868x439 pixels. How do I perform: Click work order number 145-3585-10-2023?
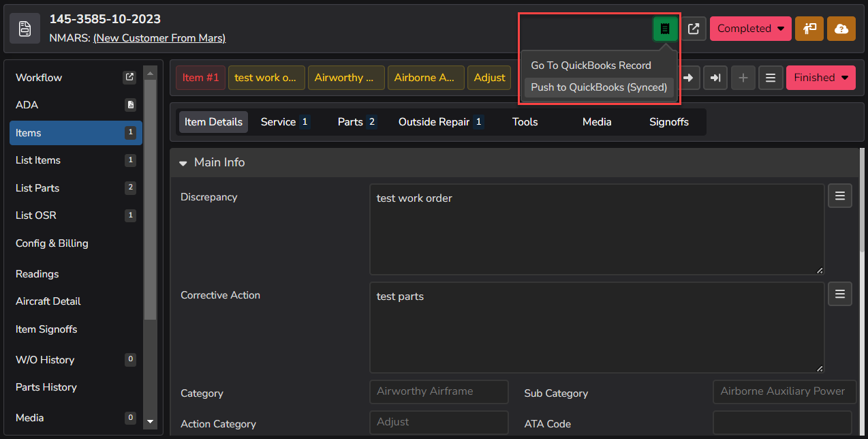click(x=105, y=19)
